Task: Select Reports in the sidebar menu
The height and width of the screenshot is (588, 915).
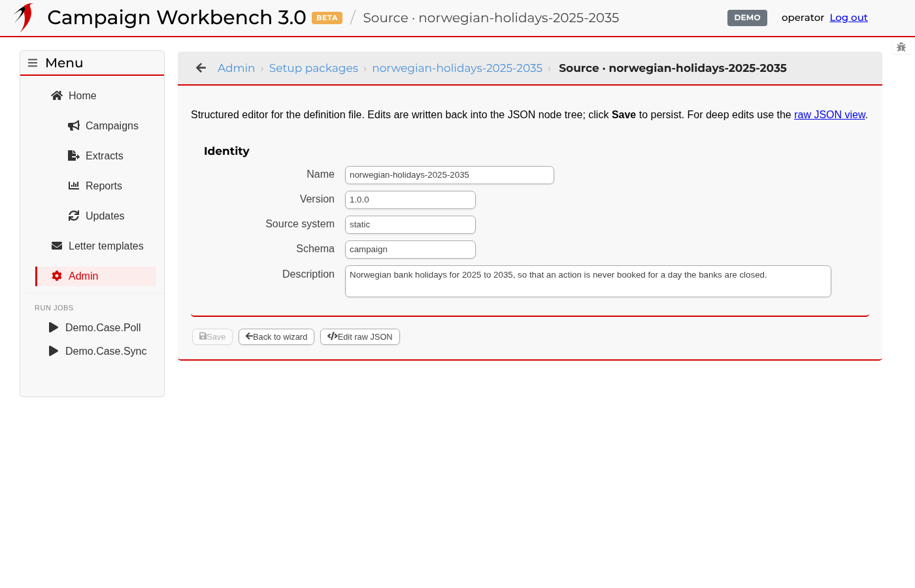Action: [x=104, y=186]
